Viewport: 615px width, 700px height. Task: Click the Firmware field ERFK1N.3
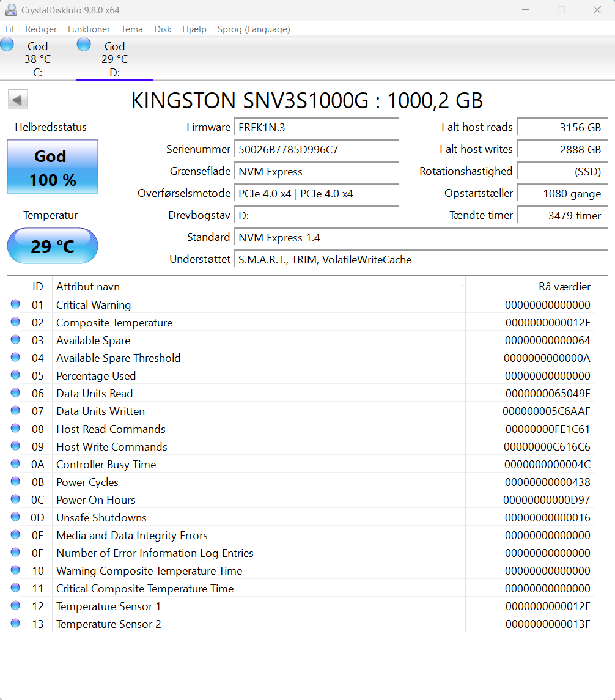click(316, 128)
